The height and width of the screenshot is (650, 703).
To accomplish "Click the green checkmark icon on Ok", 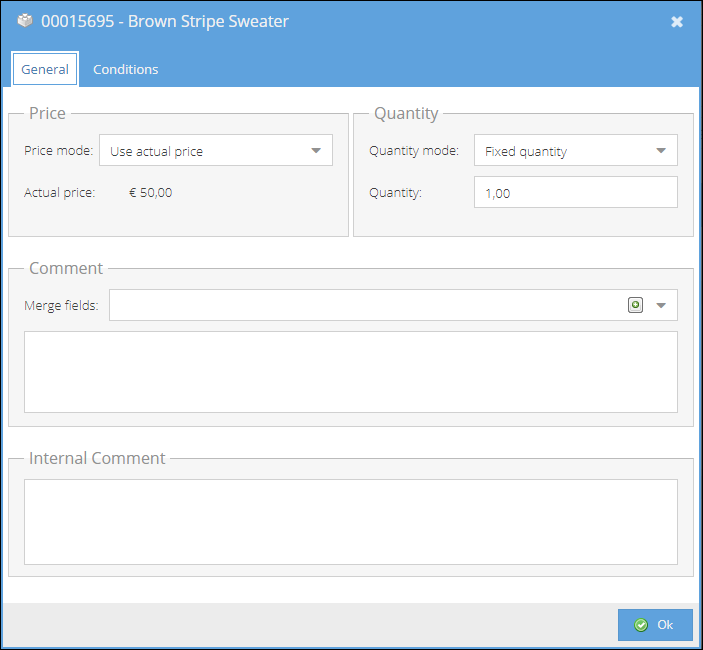I will point(641,624).
